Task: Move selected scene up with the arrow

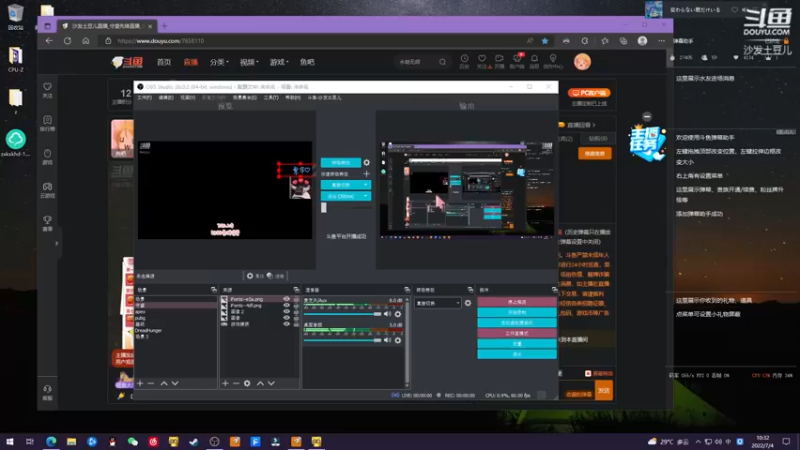Action: click(x=164, y=383)
